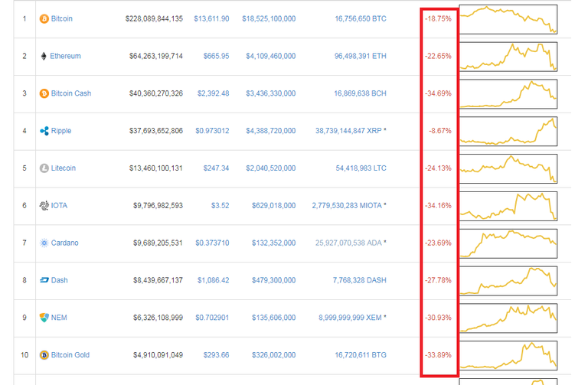This screenshot has width=588, height=385.
Task: Click Bitcoin Cash price $2,392.48
Action: [x=214, y=93]
